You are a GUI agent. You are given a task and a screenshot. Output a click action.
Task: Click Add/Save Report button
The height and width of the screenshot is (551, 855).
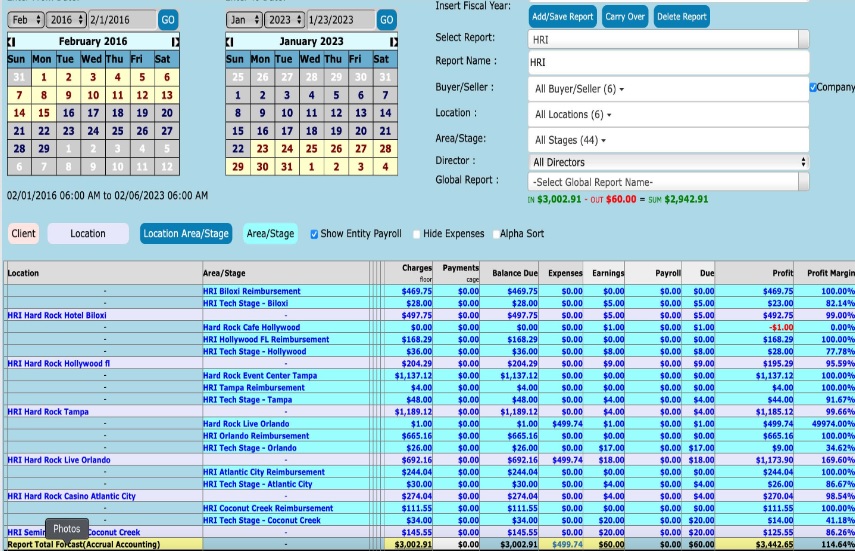563,17
